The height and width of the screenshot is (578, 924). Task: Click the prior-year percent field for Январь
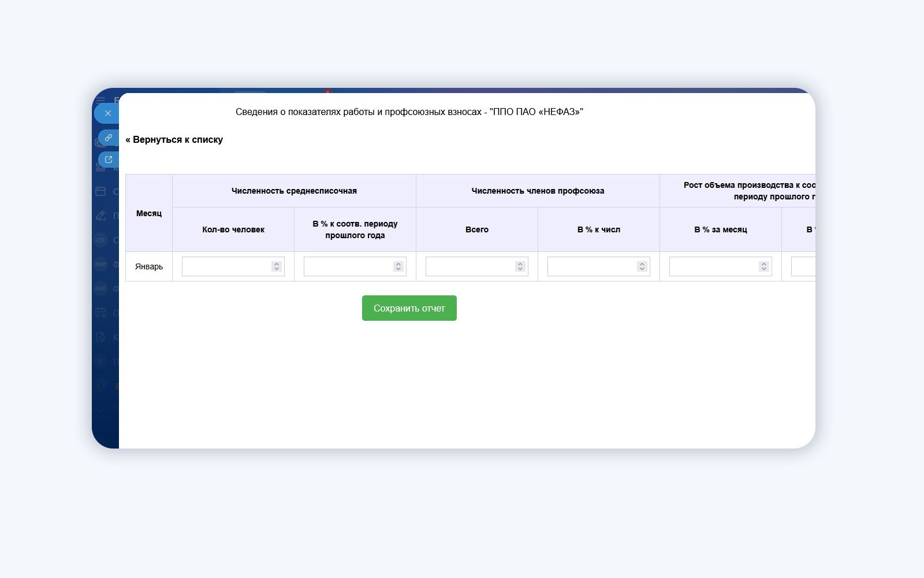355,266
